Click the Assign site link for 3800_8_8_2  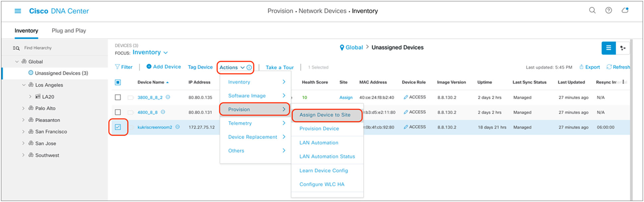pos(346,97)
